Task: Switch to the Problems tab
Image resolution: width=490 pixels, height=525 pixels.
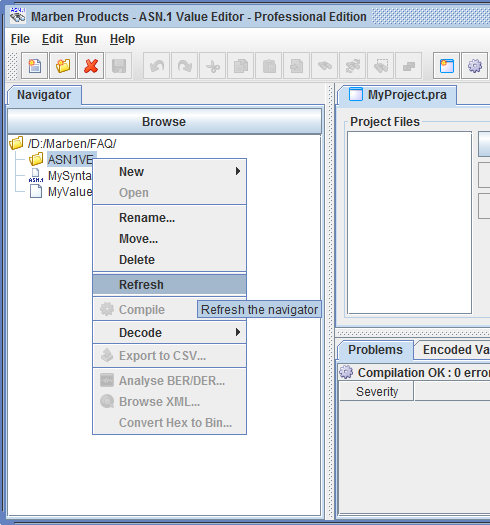Action: (x=375, y=350)
